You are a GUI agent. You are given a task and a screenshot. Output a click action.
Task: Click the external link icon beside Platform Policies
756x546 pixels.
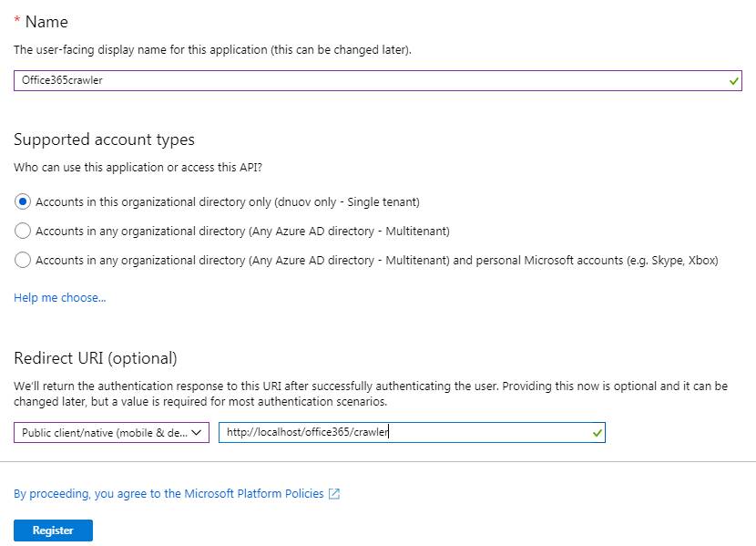(334, 493)
